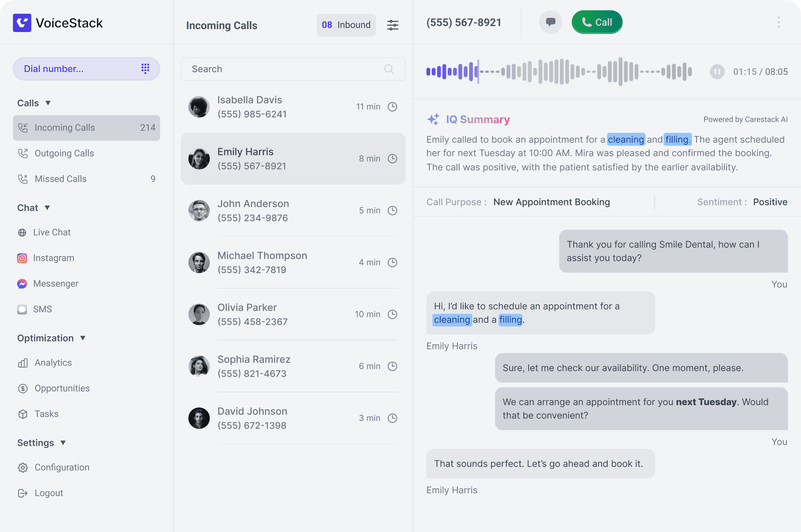Collapse the Optimization section
The width and height of the screenshot is (801, 532).
(83, 338)
